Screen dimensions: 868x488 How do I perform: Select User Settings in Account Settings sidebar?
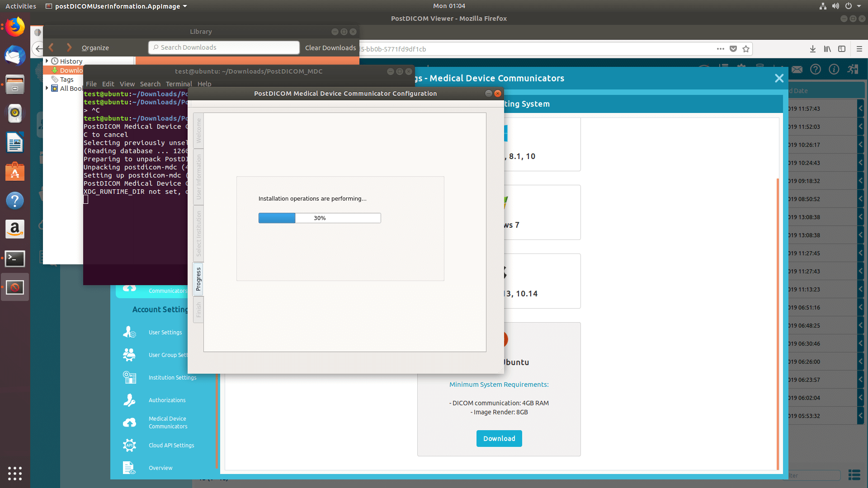coord(165,332)
